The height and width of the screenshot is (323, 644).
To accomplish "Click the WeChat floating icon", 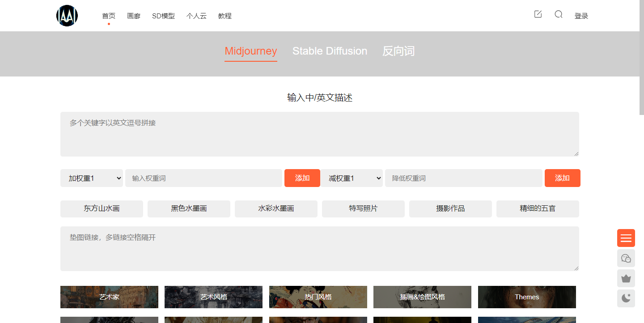I will coord(626,258).
